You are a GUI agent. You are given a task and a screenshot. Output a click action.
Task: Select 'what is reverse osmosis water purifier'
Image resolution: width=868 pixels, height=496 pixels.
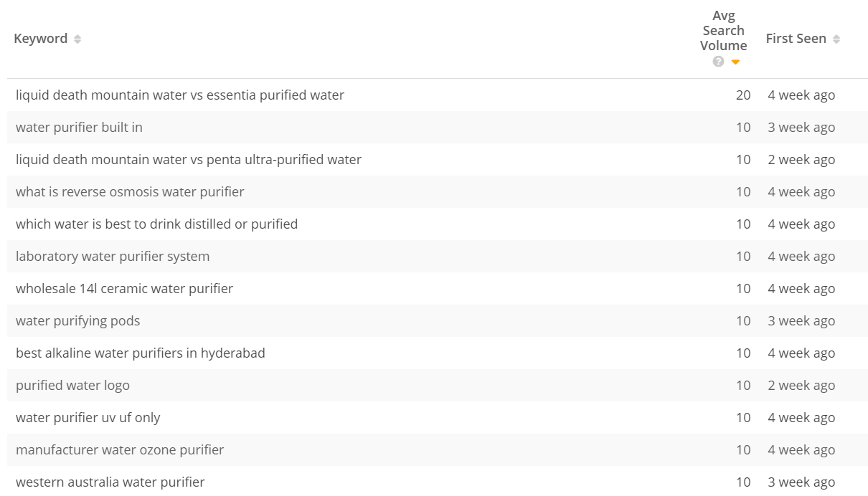coord(130,191)
